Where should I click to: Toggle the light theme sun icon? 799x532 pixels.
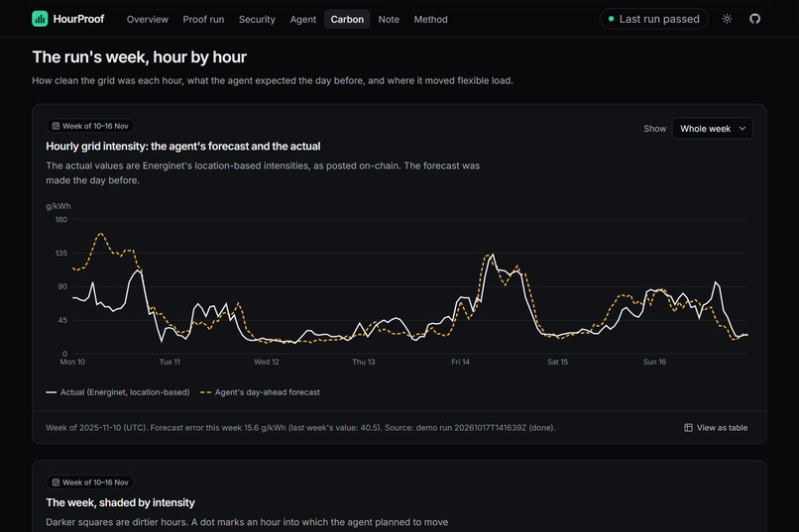728,19
